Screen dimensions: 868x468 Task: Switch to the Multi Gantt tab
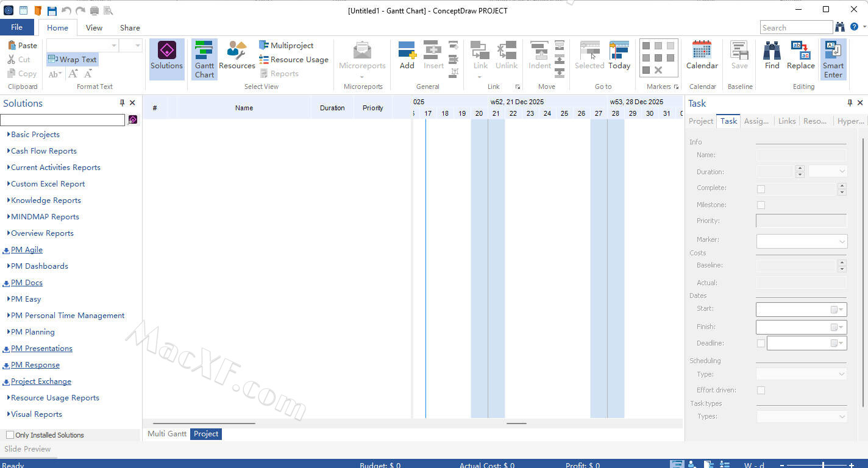pyautogui.click(x=167, y=434)
